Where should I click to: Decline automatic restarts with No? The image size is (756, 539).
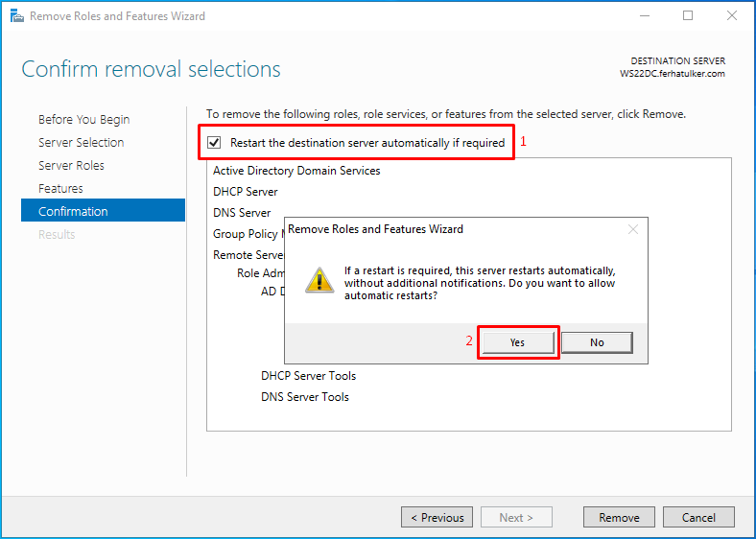(x=597, y=342)
